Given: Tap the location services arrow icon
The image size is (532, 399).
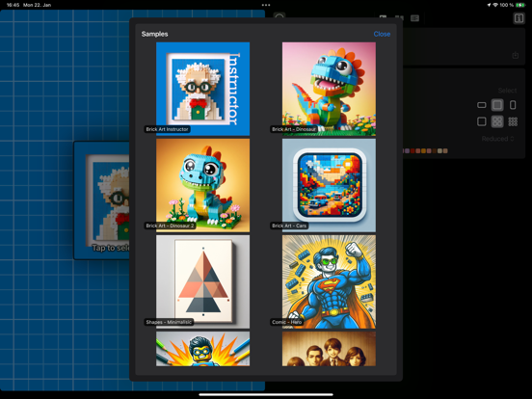Looking at the screenshot, I should [490, 5].
